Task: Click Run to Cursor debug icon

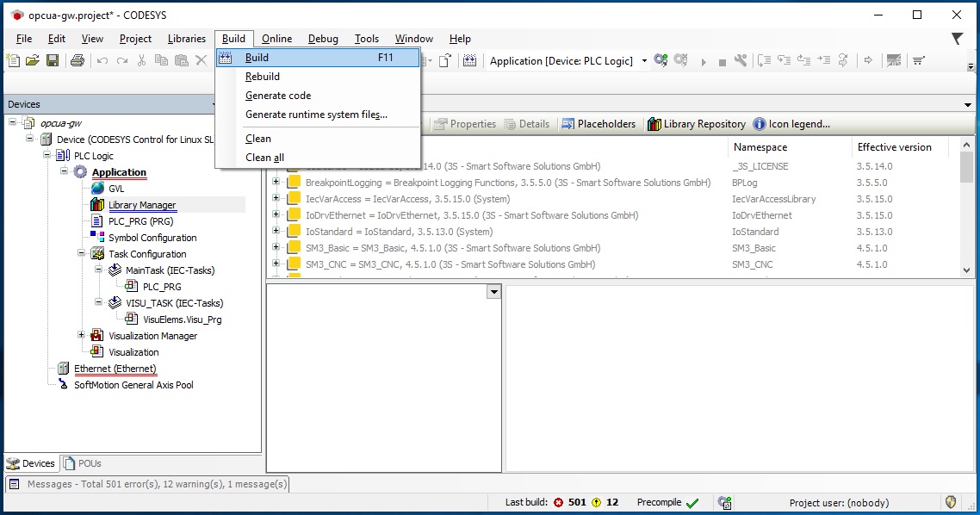Action: click(x=824, y=60)
